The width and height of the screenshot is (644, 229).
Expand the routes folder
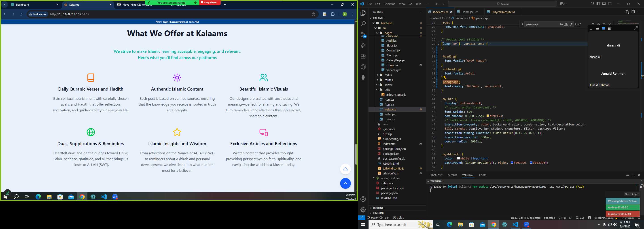click(377, 80)
